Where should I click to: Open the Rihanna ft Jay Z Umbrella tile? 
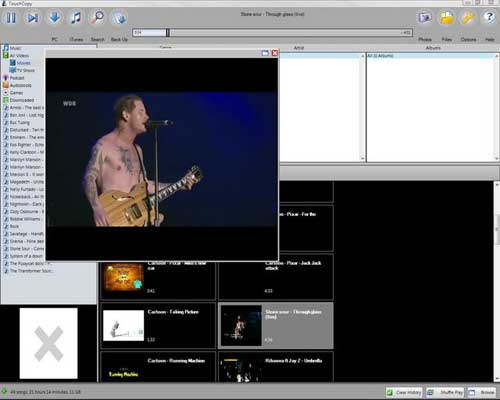[276, 367]
